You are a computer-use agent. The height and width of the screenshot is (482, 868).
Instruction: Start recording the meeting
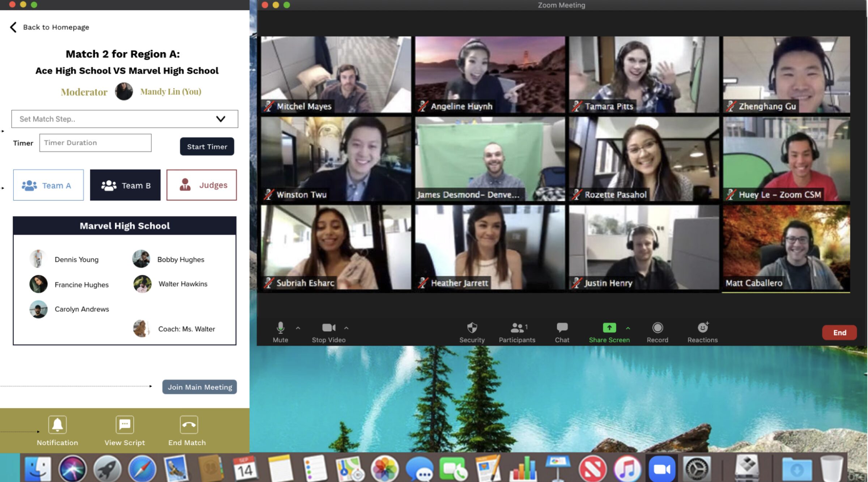click(x=657, y=331)
